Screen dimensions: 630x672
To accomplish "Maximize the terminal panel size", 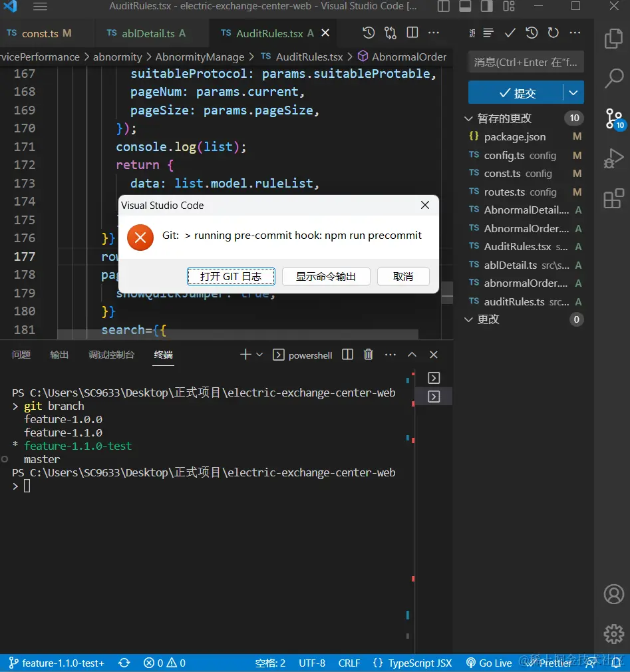I will 412,355.
